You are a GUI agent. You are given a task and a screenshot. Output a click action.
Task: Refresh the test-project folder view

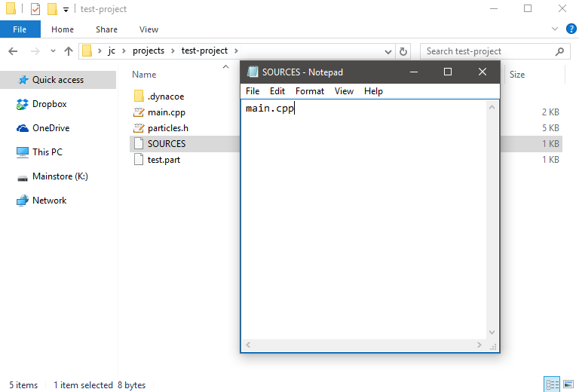403,51
